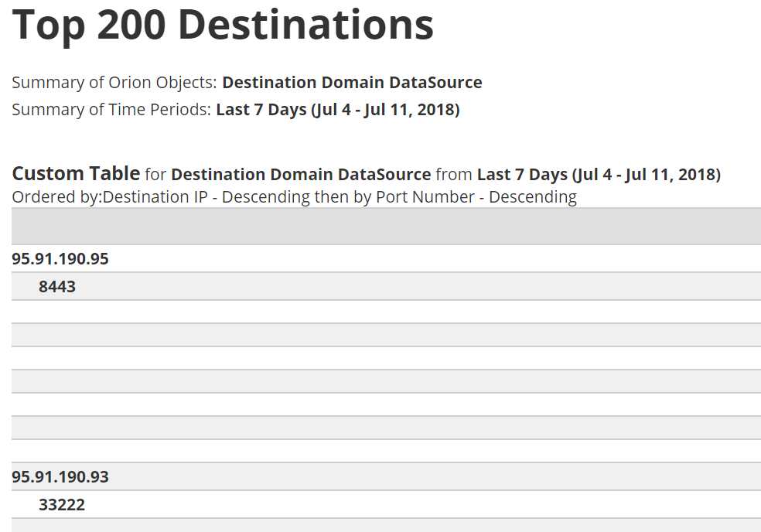Click "Port Number - Descending" in ordering text

coord(476,197)
